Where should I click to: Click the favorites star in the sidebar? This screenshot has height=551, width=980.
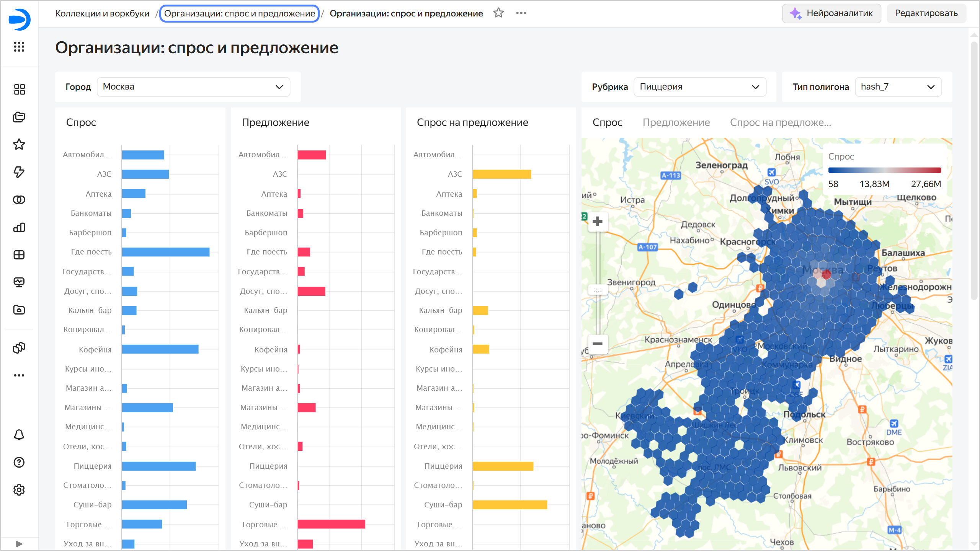click(19, 144)
